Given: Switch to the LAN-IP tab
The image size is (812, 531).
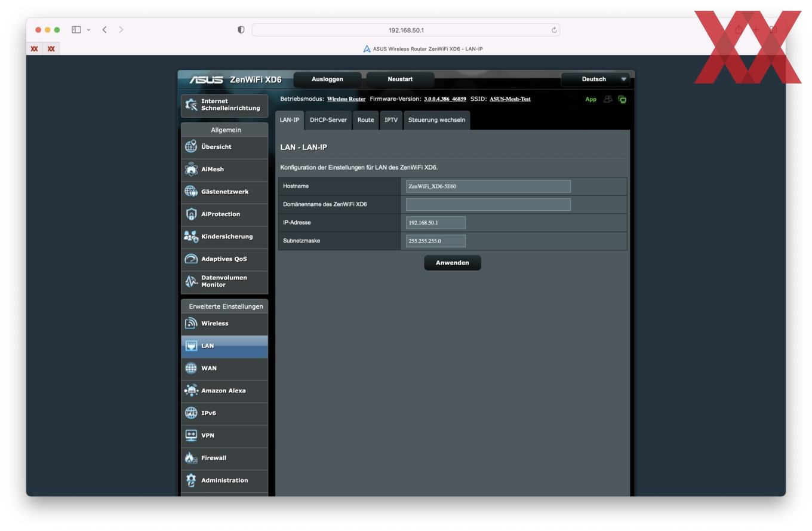Looking at the screenshot, I should point(290,120).
